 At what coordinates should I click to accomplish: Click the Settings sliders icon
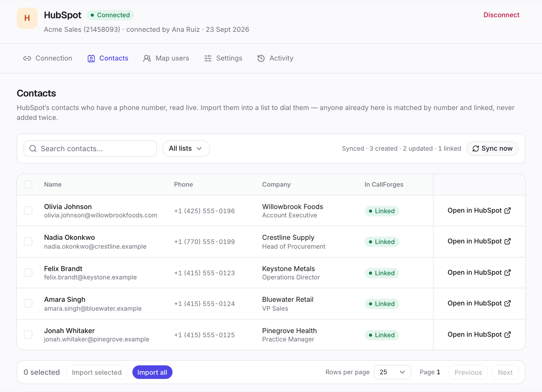coord(208,58)
